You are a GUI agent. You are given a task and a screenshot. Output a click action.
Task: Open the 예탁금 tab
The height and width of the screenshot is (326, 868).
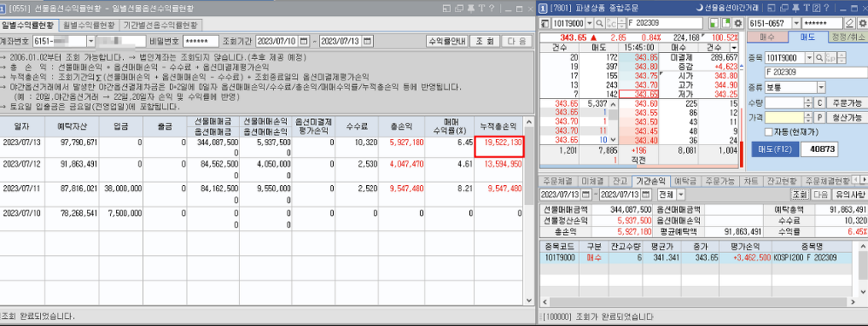pos(685,181)
